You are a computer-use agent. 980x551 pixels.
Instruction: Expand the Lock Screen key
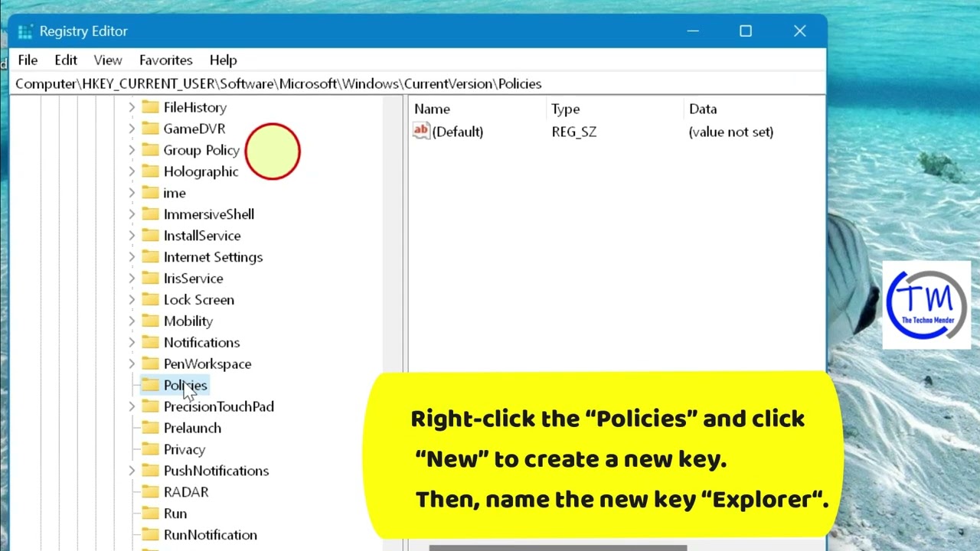(132, 300)
